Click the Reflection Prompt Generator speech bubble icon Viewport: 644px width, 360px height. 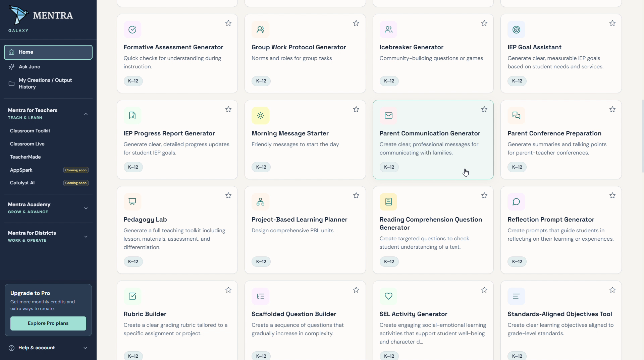(516, 202)
